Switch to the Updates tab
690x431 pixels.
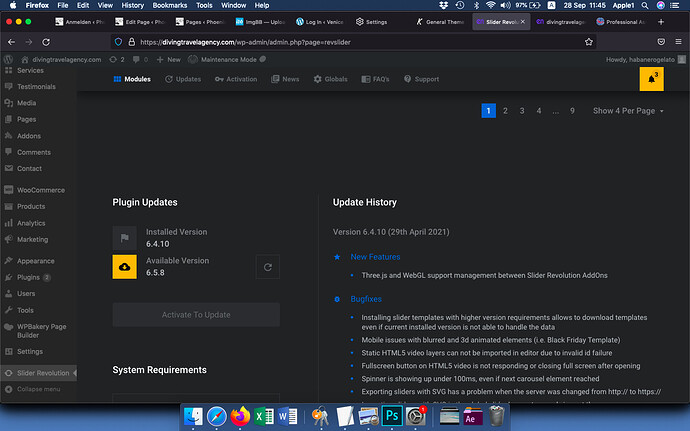pos(183,79)
